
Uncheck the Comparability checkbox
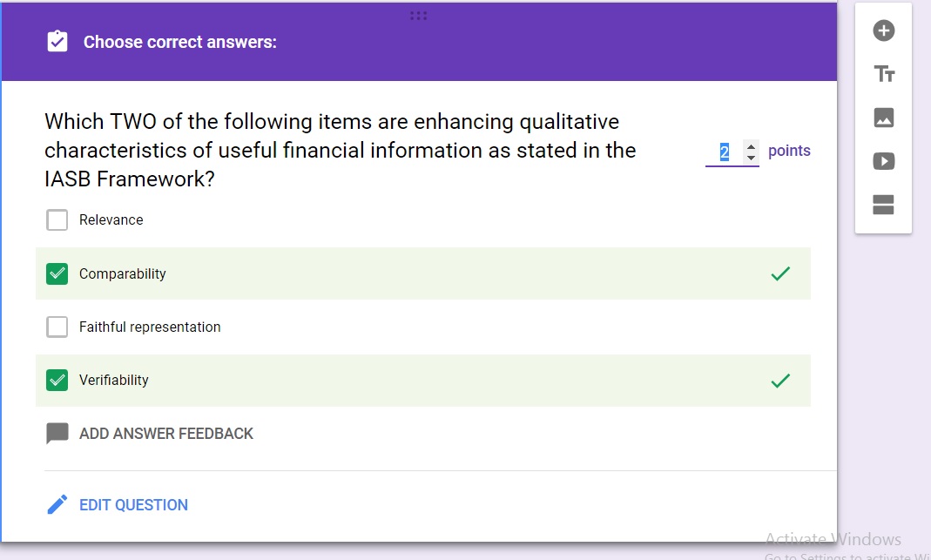pos(57,274)
